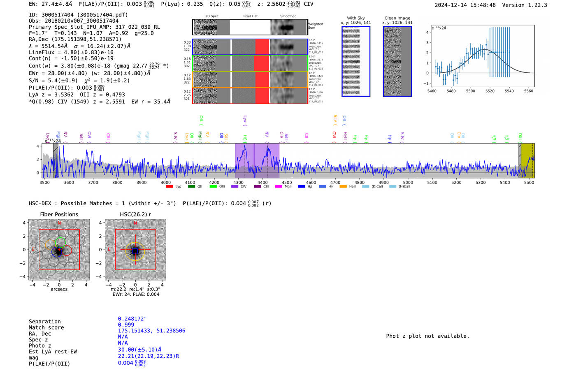
Task: Click the EWr: 24, PLAE: 0.004 caption
Action: click(x=136, y=295)
